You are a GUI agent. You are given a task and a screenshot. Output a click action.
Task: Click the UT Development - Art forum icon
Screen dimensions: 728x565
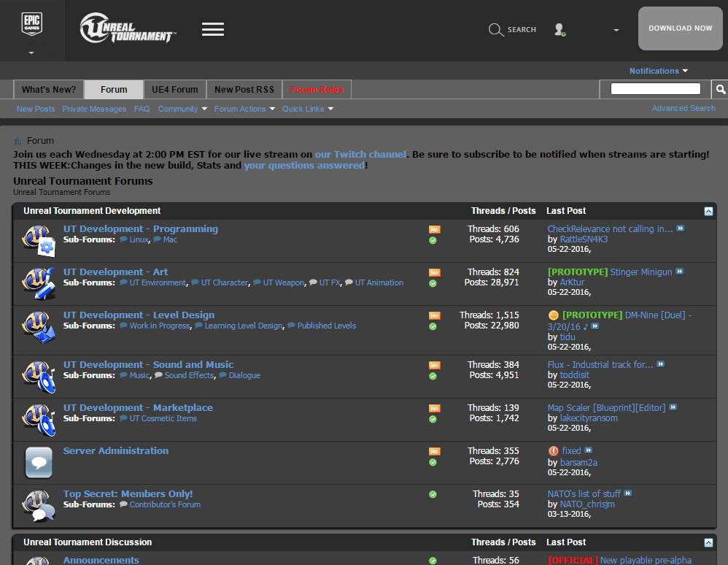coord(38,283)
